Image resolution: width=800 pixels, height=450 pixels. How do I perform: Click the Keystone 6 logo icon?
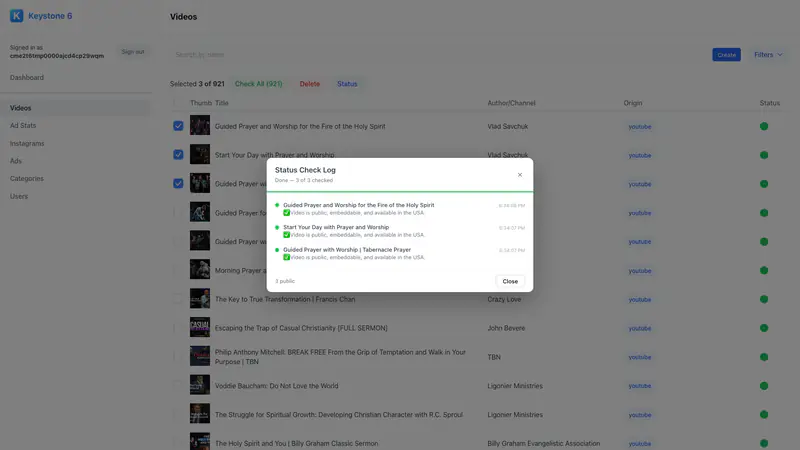(16, 16)
